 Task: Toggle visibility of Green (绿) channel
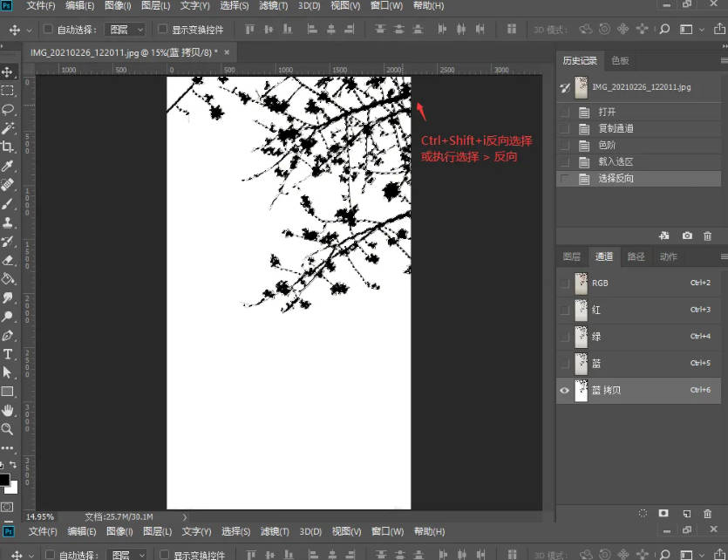565,337
